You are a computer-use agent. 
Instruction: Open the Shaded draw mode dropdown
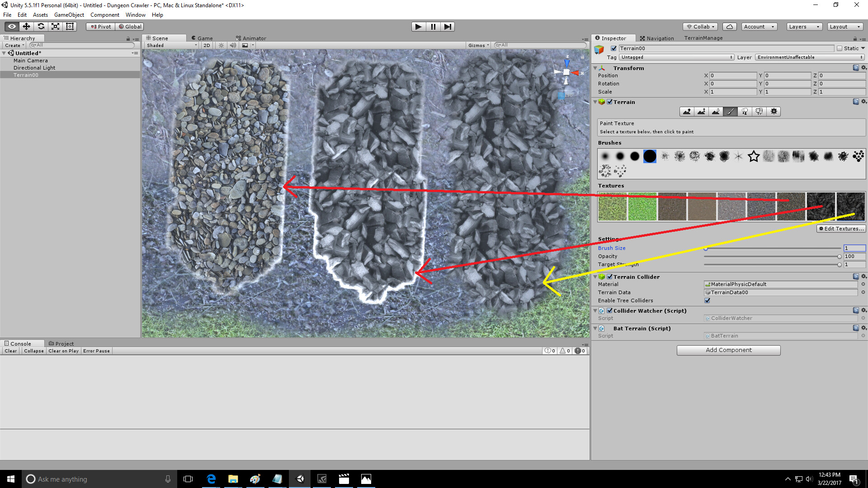170,45
